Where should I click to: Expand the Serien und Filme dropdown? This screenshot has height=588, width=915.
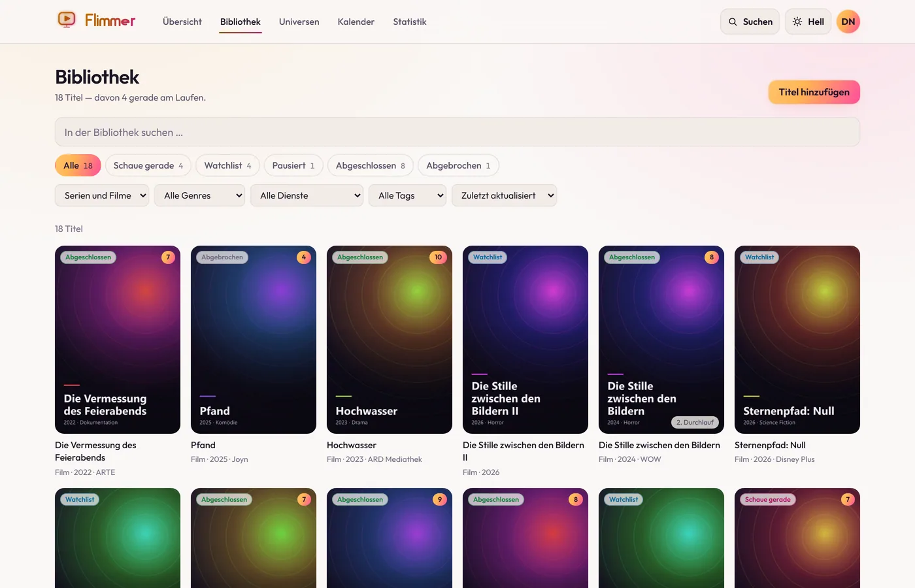(102, 195)
